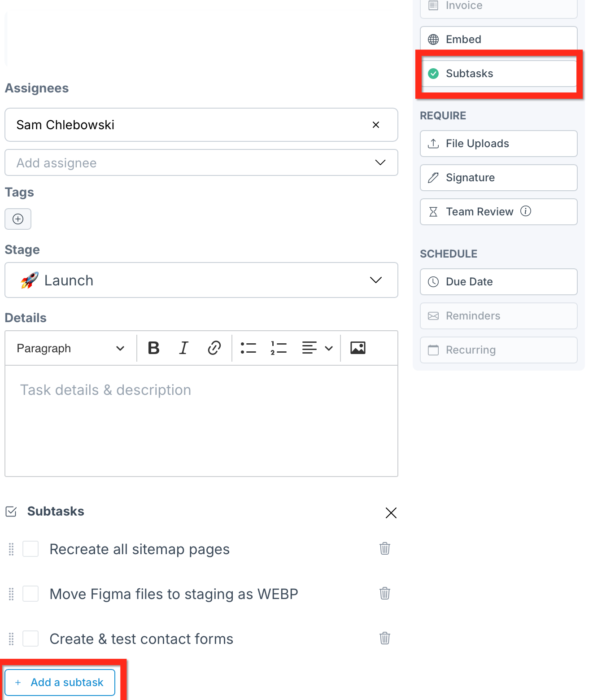593x700 pixels.
Task: Select the Due Date schedule option
Action: (x=498, y=282)
